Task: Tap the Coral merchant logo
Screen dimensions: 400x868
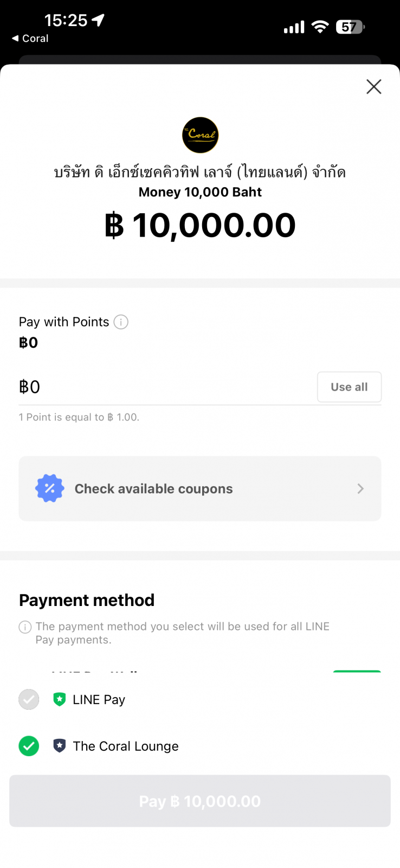Action: coord(200,135)
